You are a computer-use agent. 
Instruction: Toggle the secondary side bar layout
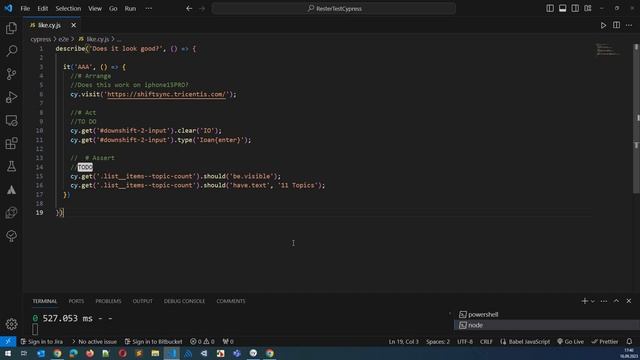575,8
